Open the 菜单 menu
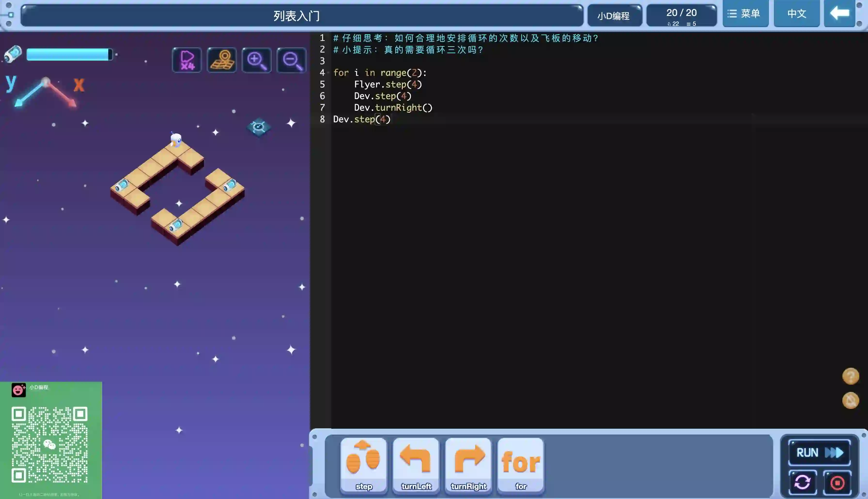The width and height of the screenshot is (868, 499). (745, 14)
